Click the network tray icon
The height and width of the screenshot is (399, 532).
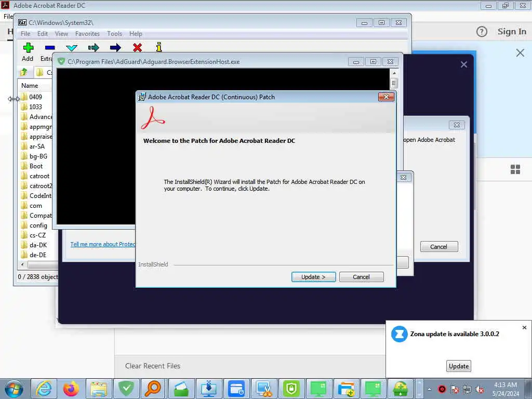tap(467, 390)
